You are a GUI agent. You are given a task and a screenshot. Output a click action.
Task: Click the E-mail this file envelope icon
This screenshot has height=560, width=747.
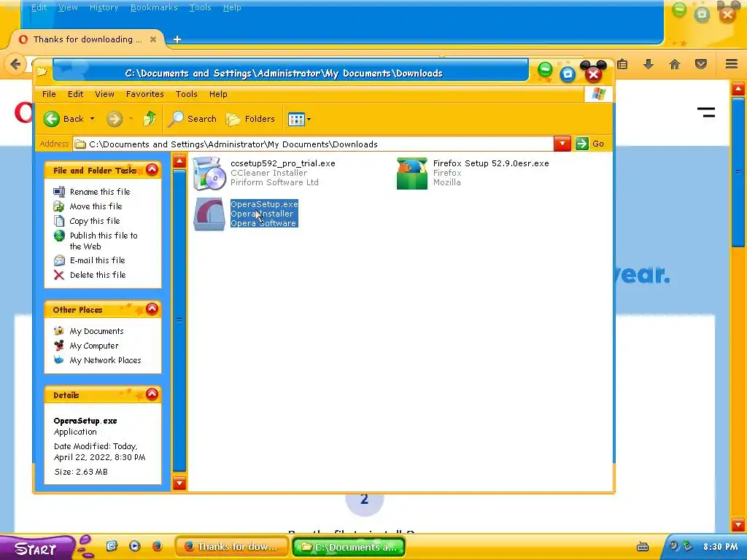[x=59, y=260]
